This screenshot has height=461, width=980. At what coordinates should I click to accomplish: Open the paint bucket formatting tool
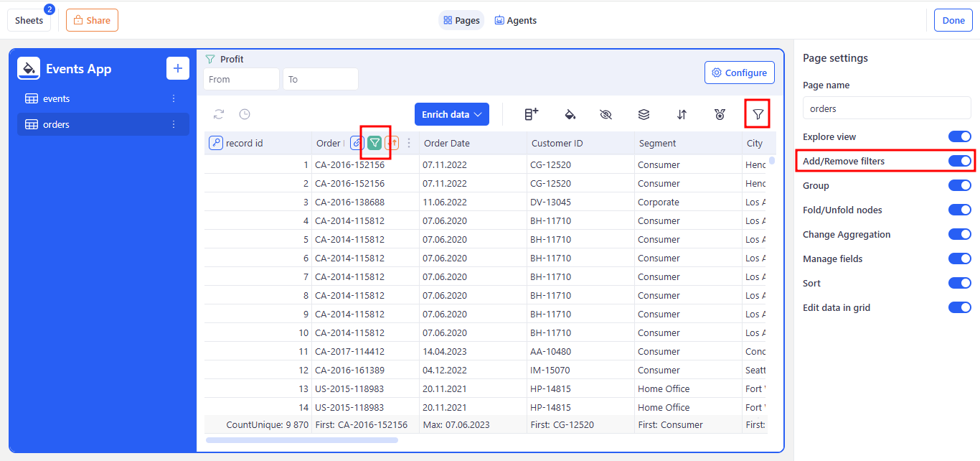[x=570, y=114]
